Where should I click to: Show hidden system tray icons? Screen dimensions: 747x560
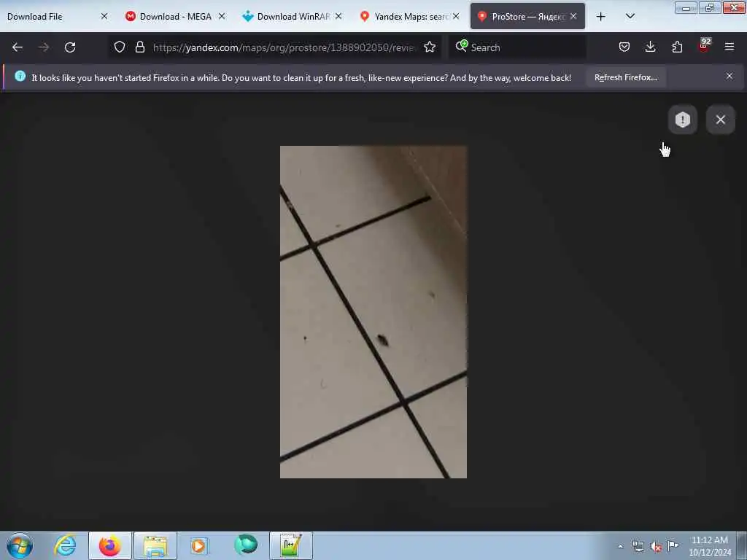620,546
